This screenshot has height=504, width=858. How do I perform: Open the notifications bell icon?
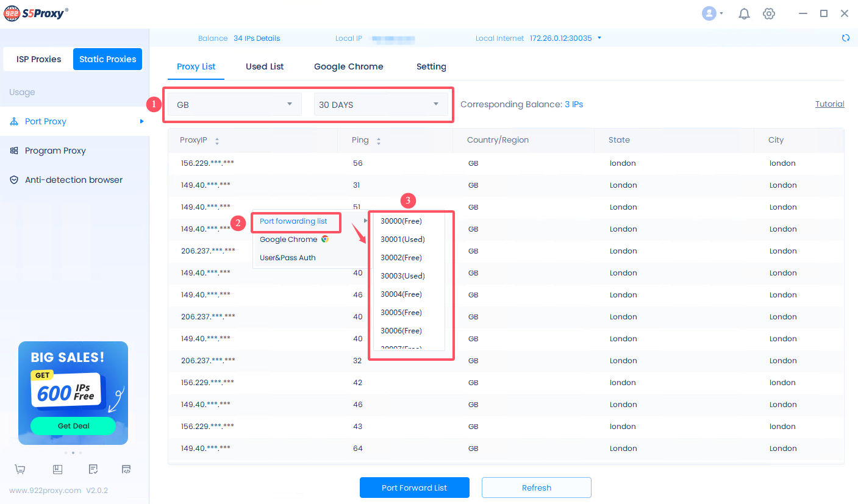(744, 13)
